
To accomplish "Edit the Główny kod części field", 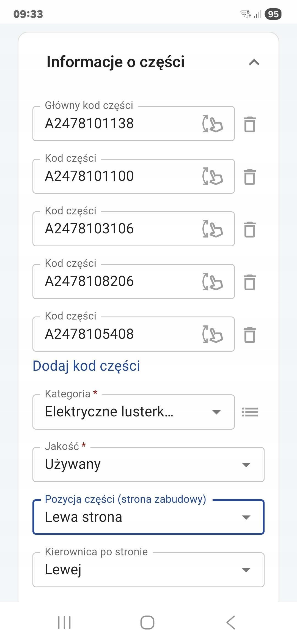I will pos(118,124).
